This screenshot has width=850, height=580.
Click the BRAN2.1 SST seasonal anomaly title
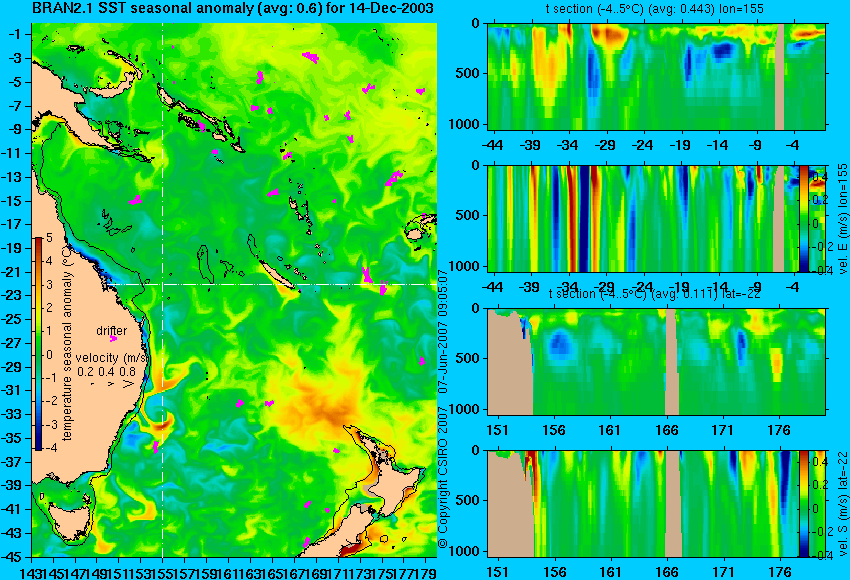(x=233, y=8)
